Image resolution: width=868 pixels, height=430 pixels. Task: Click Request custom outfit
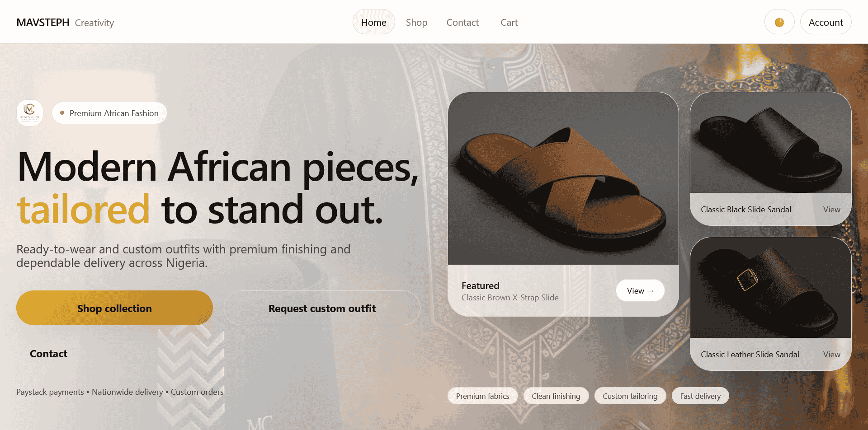[322, 308]
